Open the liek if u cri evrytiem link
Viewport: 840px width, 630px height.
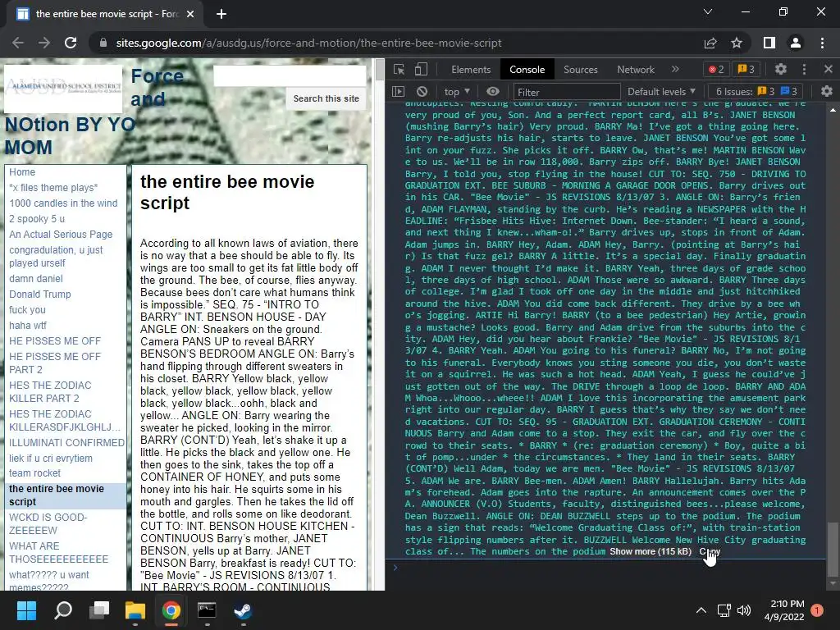pos(50,458)
